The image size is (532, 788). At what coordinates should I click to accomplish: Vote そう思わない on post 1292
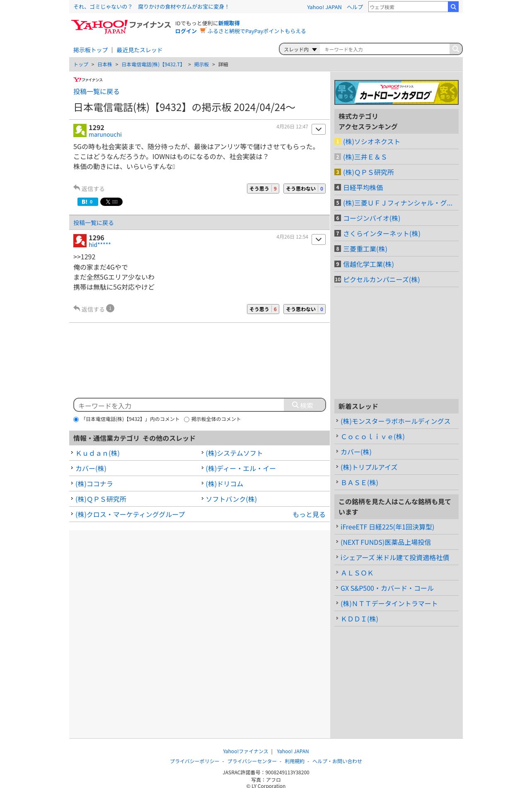coord(305,189)
